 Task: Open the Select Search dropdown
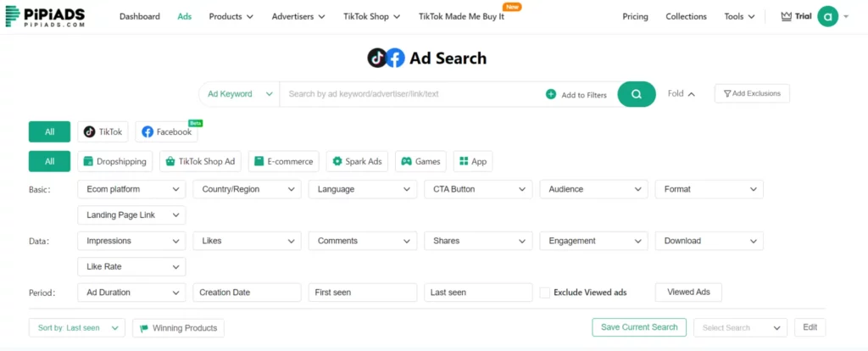pyautogui.click(x=741, y=328)
